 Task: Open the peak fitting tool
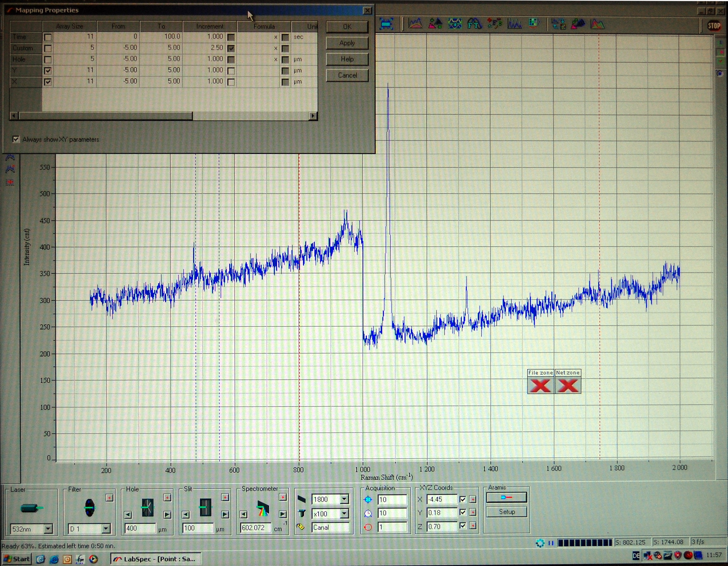tap(514, 24)
